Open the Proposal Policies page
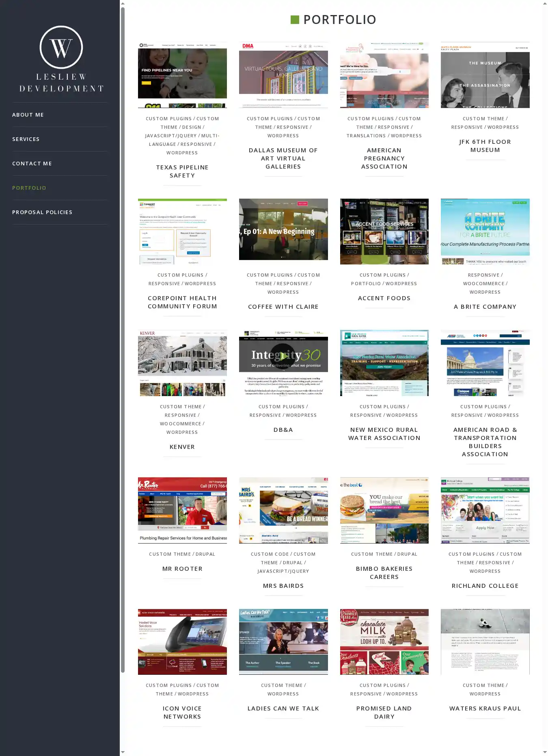This screenshot has height=756, width=548. pyautogui.click(x=42, y=212)
